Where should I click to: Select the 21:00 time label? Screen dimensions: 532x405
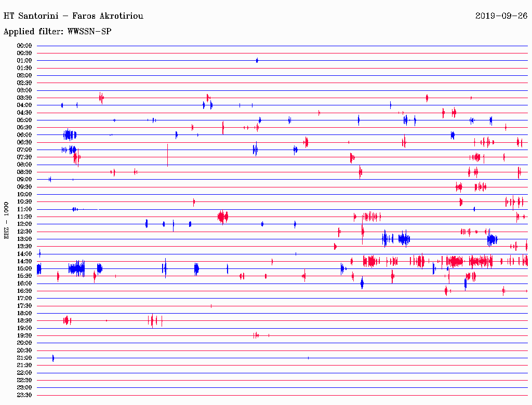pyautogui.click(x=24, y=358)
